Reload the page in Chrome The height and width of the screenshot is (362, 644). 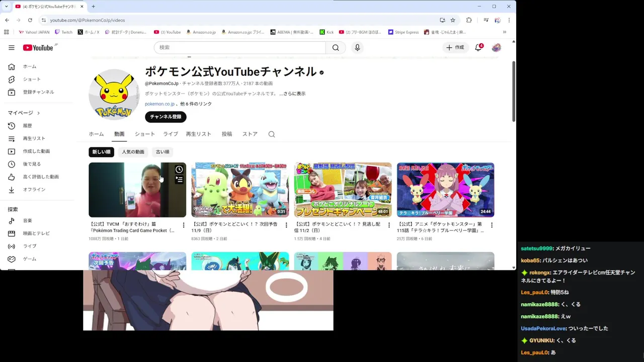[30, 20]
